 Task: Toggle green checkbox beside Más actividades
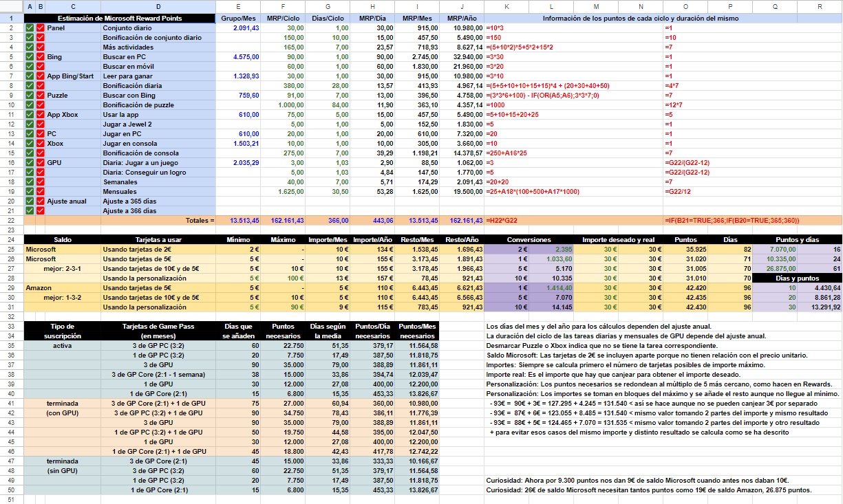tap(30, 47)
